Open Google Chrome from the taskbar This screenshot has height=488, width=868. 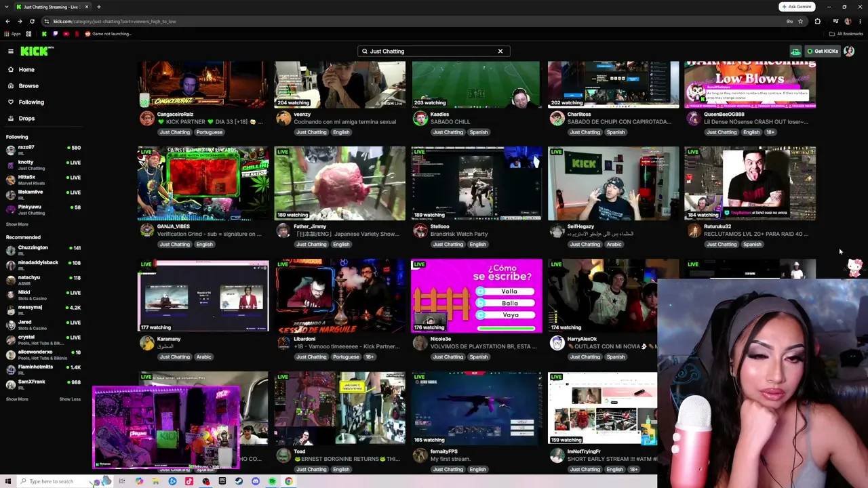tap(289, 481)
